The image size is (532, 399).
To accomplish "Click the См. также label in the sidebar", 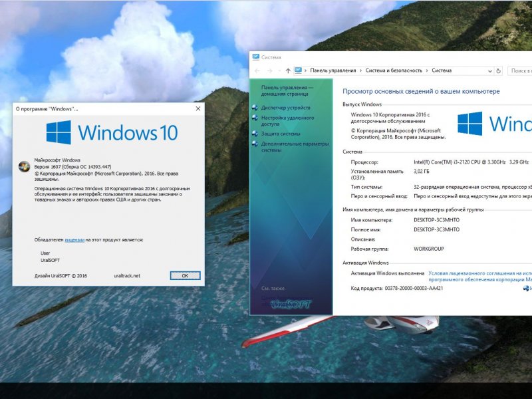I will pos(273,289).
